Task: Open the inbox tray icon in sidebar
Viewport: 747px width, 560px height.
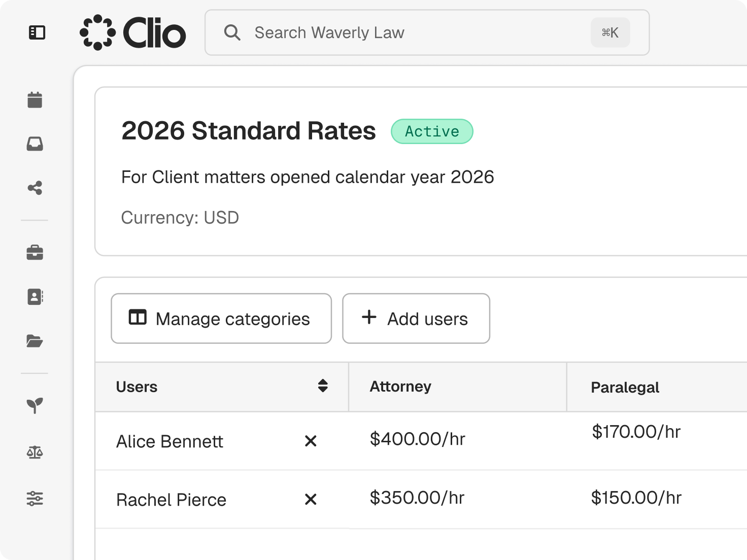Action: click(x=35, y=144)
